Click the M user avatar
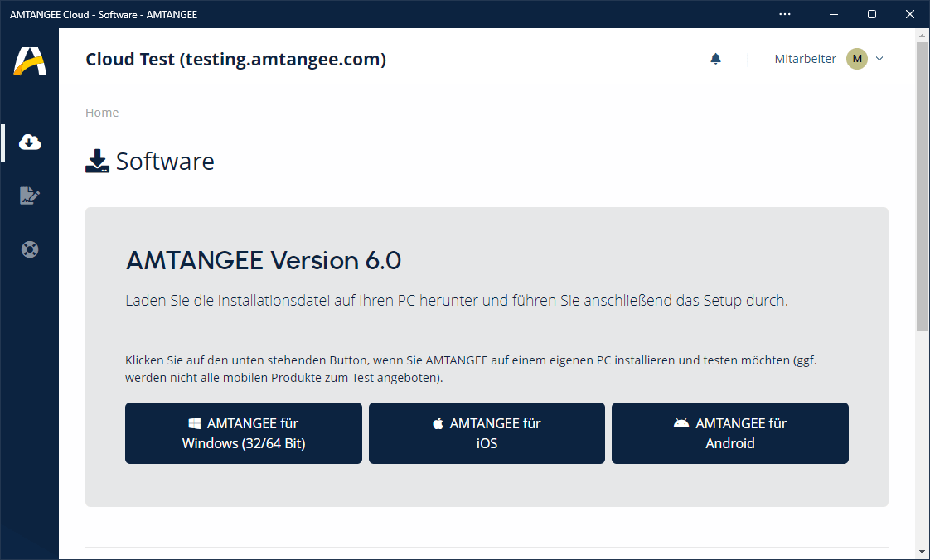The image size is (930, 560). [857, 59]
